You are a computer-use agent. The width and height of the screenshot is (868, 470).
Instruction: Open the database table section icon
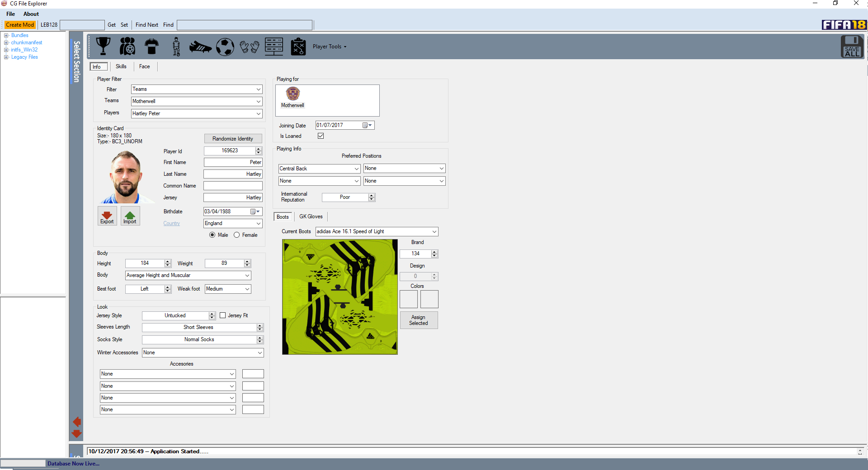click(x=274, y=46)
